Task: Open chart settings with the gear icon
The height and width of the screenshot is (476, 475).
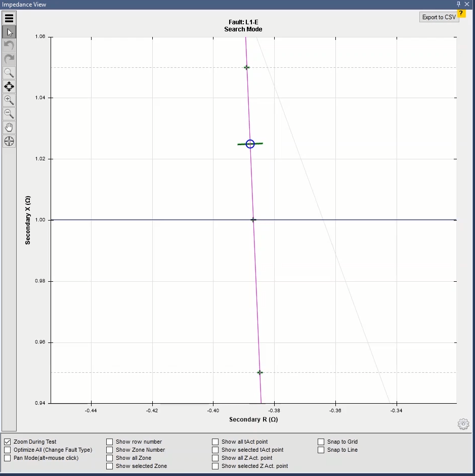Action: pos(463,424)
